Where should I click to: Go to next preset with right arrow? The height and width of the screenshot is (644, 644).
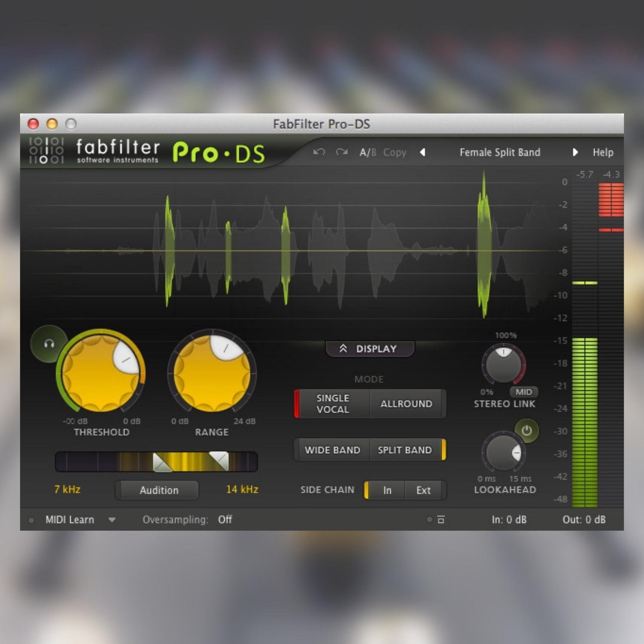(575, 152)
